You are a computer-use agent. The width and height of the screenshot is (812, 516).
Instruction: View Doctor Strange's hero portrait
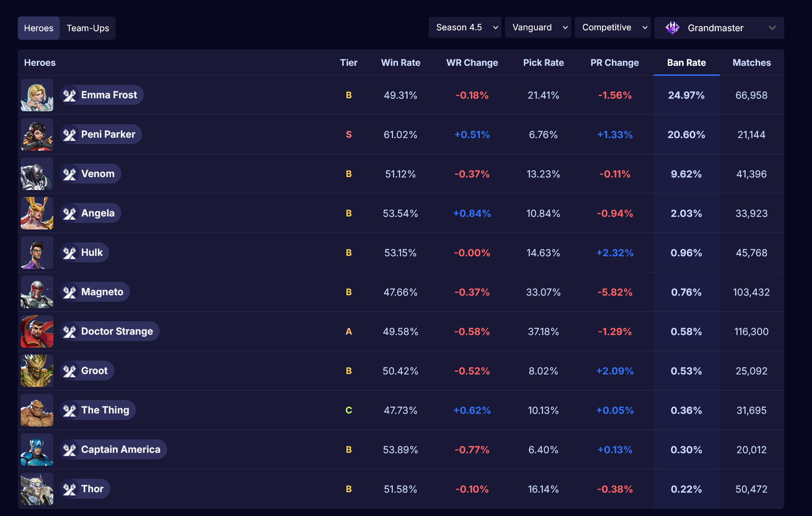(37, 332)
